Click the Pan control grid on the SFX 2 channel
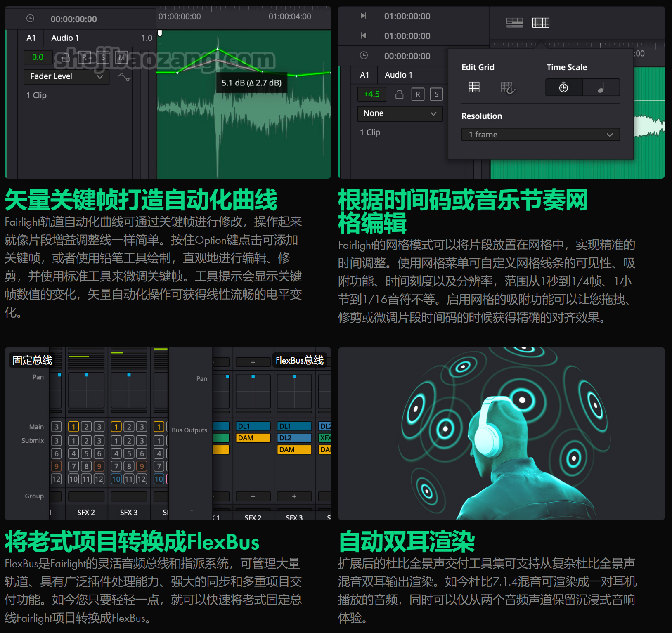Screen dimensions: 672x633 pos(86,390)
